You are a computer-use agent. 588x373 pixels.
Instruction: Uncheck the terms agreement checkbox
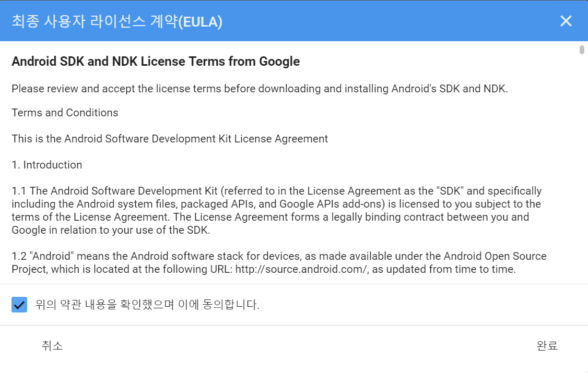pyautogui.click(x=19, y=305)
